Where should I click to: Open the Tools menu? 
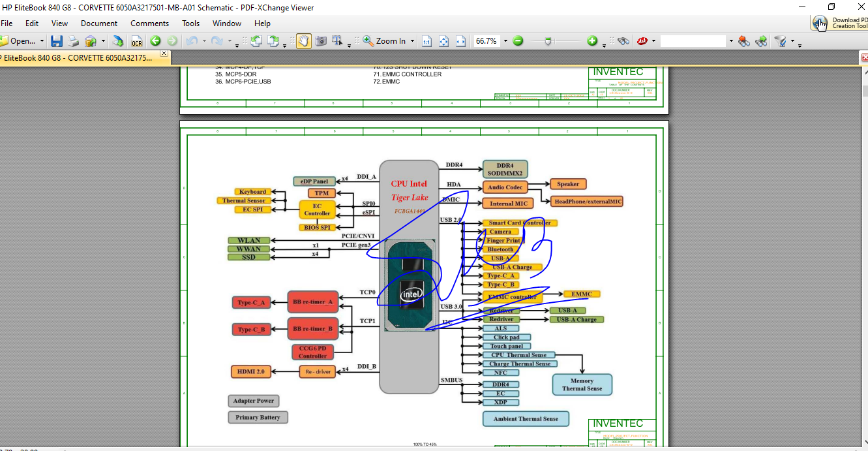coord(191,23)
